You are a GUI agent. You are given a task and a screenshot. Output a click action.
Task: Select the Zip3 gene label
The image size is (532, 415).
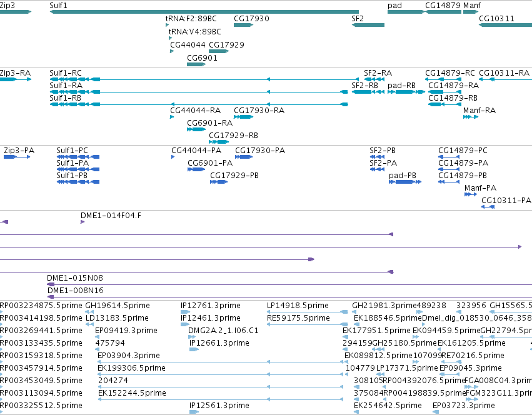(8, 6)
